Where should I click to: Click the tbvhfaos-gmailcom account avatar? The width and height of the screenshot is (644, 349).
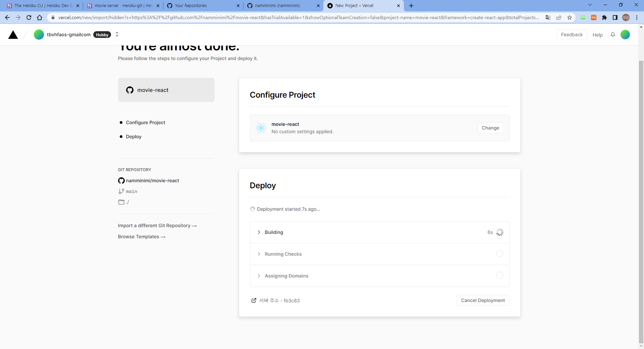point(39,35)
